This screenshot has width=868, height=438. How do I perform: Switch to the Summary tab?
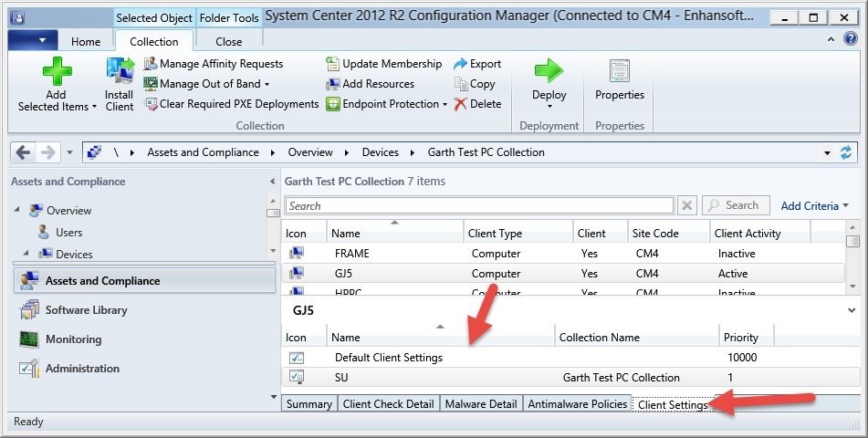[x=309, y=404]
